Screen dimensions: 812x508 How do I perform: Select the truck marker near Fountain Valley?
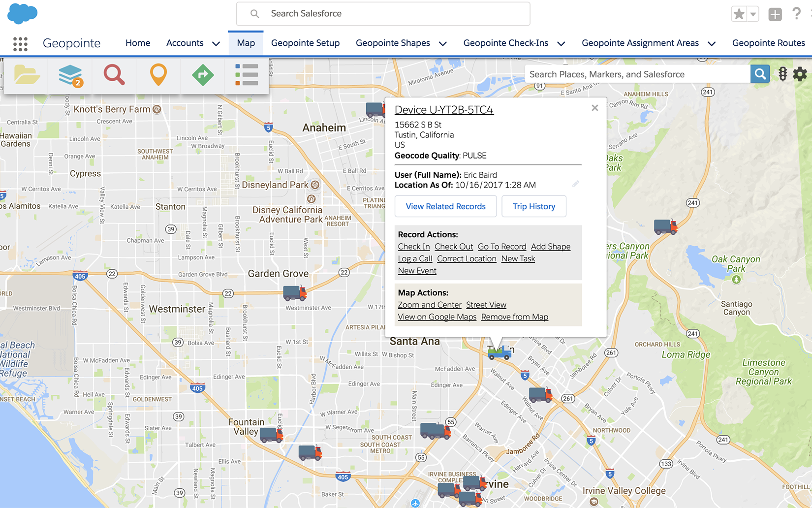pos(272,435)
